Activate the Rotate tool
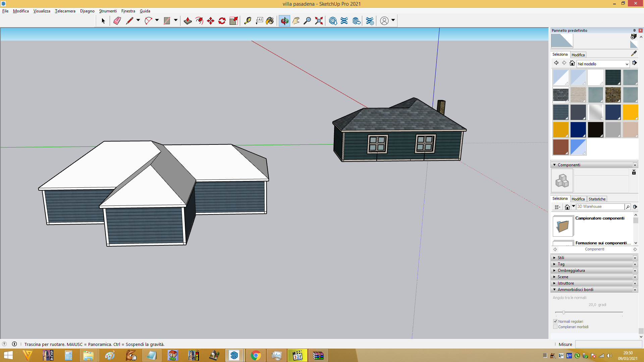The width and height of the screenshot is (644, 362). (222, 21)
